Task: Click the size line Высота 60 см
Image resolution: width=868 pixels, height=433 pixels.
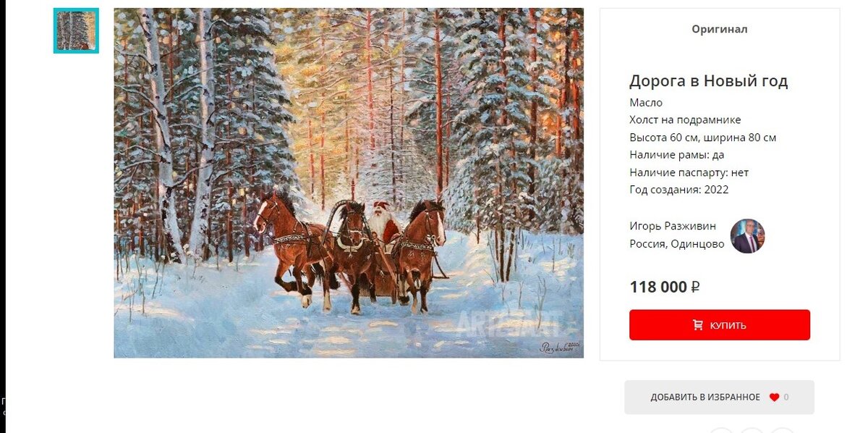Action: pos(702,138)
